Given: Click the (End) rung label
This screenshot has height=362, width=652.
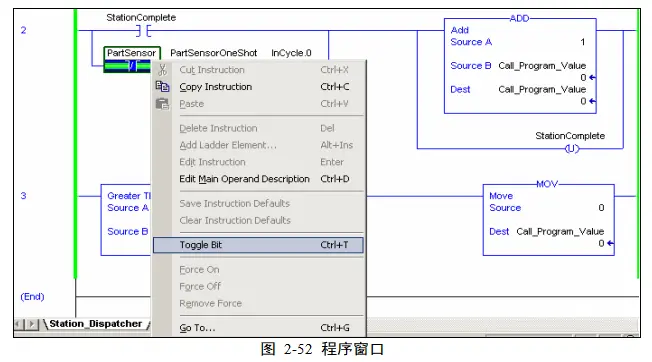Looking at the screenshot, I should point(32,297).
